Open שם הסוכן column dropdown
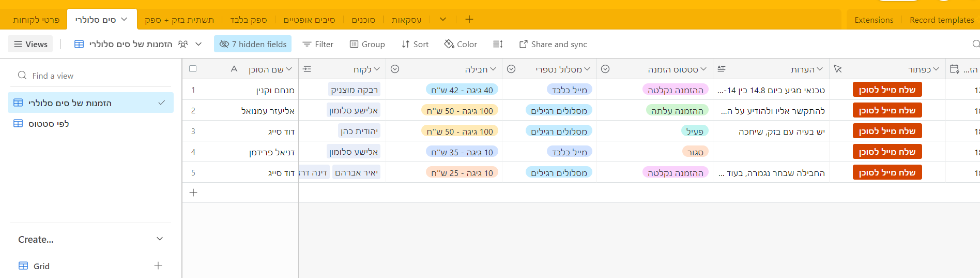The width and height of the screenshot is (980, 278). click(289, 69)
